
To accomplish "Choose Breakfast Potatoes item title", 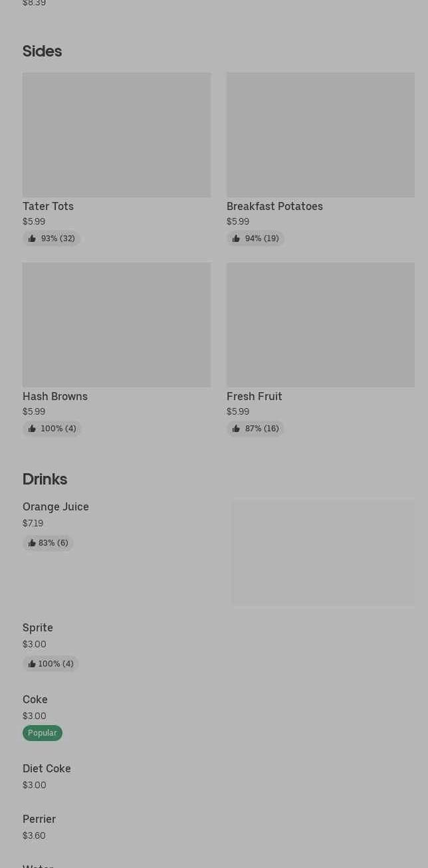I will pyautogui.click(x=274, y=207).
